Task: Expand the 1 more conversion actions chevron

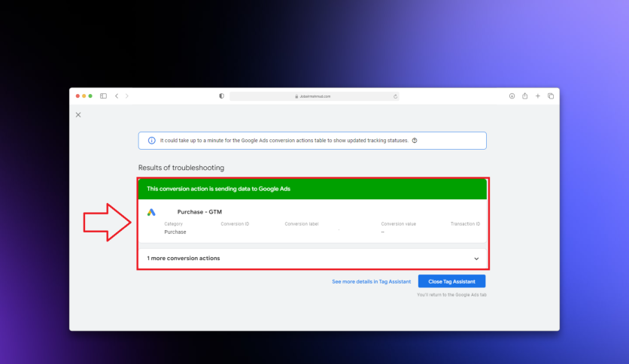Action: [476, 259]
